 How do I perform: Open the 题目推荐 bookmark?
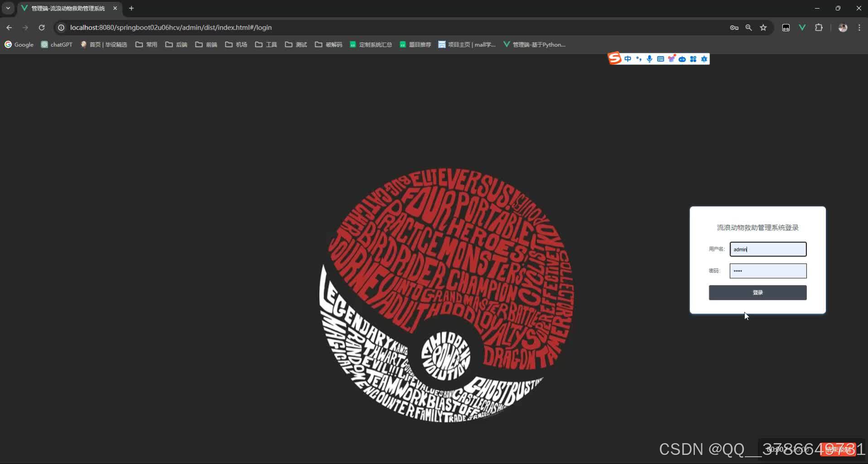click(415, 44)
